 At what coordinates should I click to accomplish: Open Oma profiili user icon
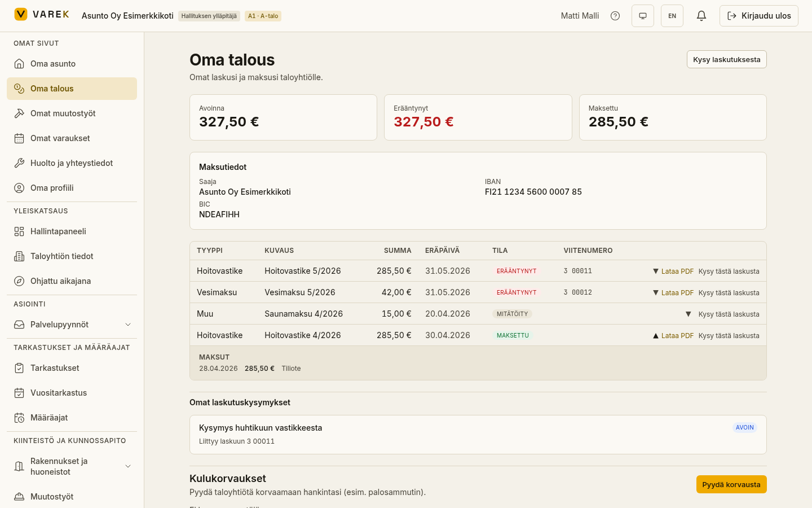click(x=19, y=188)
